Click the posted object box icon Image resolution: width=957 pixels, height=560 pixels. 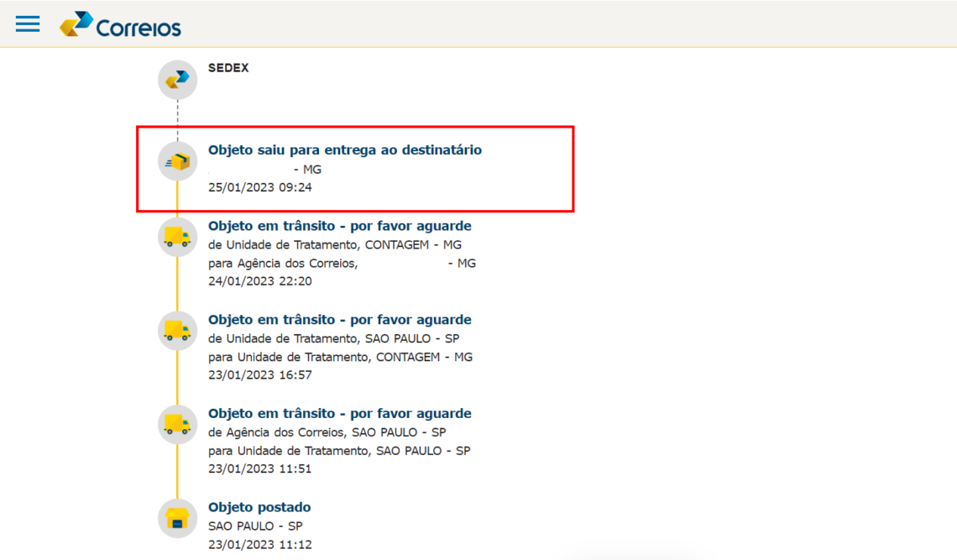177,518
